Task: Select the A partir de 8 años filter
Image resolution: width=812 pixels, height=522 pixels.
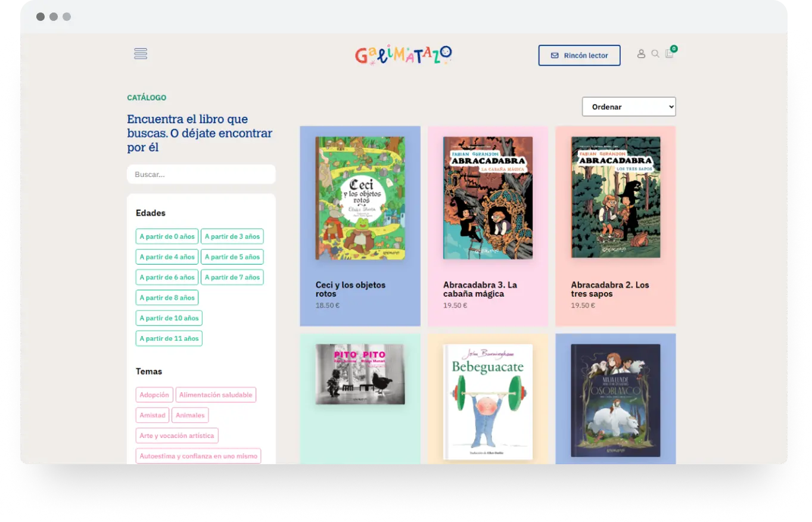Action: pyautogui.click(x=167, y=297)
